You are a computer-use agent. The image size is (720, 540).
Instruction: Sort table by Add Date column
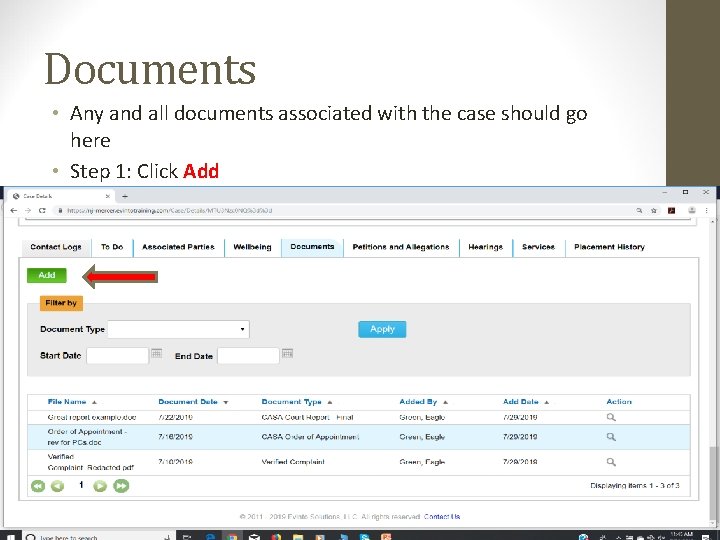click(521, 402)
